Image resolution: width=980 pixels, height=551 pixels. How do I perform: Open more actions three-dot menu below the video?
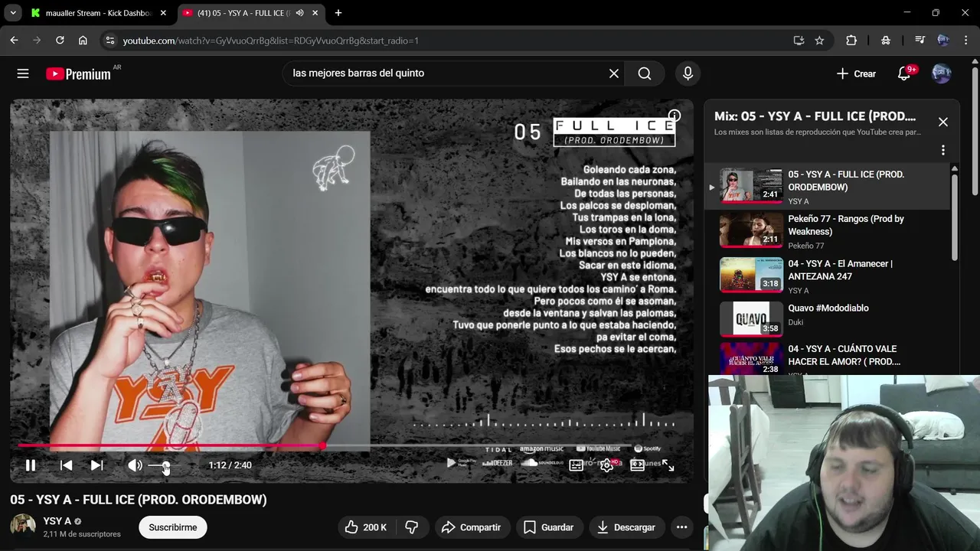click(x=681, y=527)
